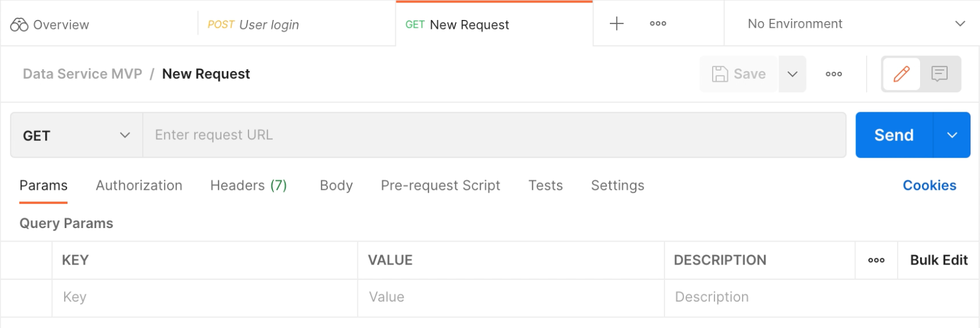Switch to pencil edit mode
980x328 pixels.
point(901,74)
